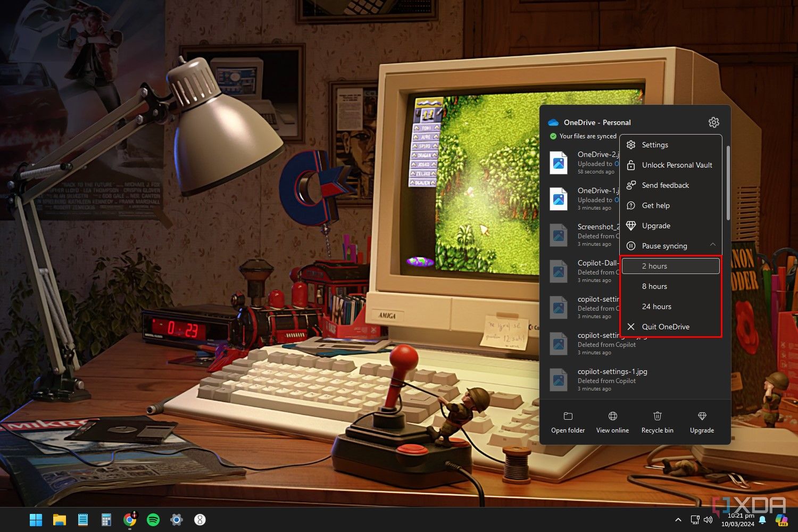The width and height of the screenshot is (798, 532).
Task: Click the Pause syncing pause icon
Action: tap(631, 246)
